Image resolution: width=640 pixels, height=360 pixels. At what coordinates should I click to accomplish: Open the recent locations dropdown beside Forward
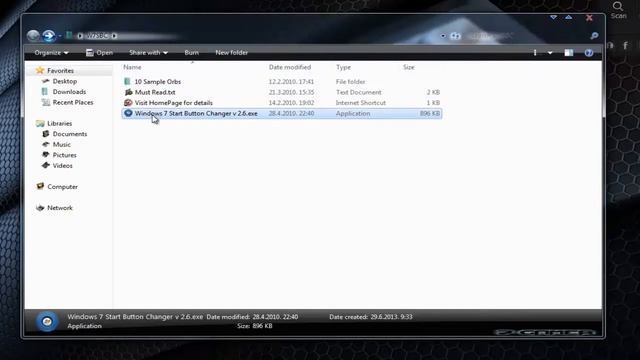[x=60, y=36]
